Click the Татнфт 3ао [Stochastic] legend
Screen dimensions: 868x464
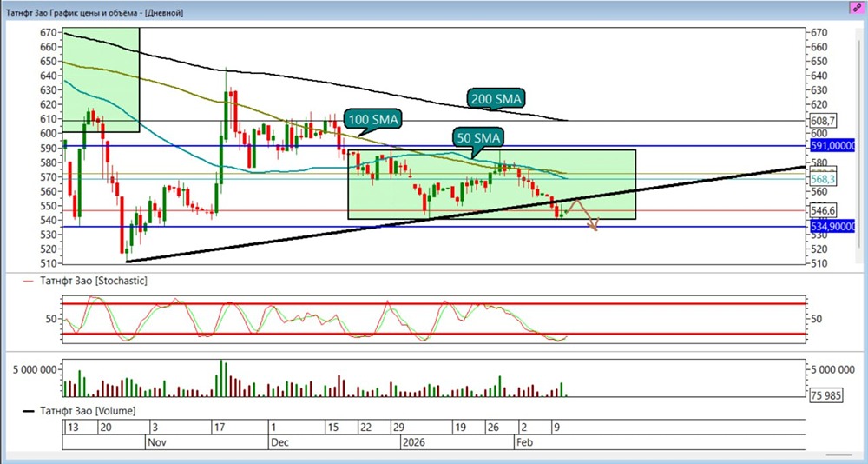coord(94,281)
